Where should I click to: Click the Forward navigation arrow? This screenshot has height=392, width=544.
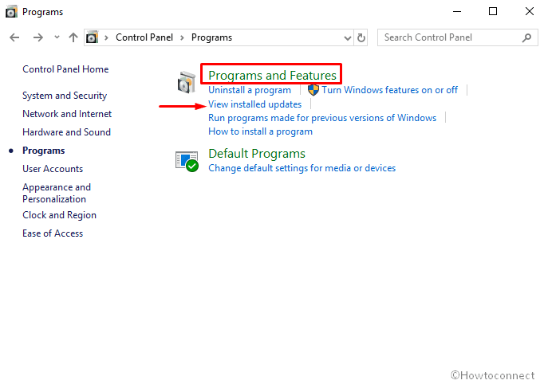pos(37,37)
